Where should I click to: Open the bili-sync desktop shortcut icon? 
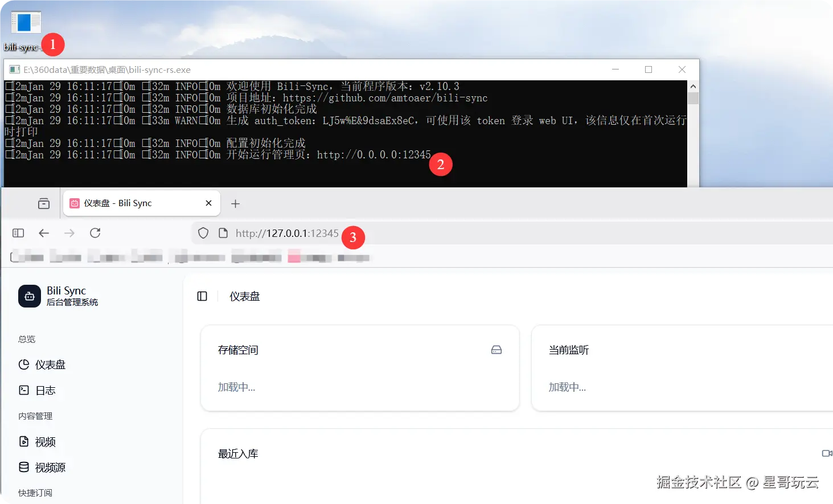pyautogui.click(x=26, y=23)
